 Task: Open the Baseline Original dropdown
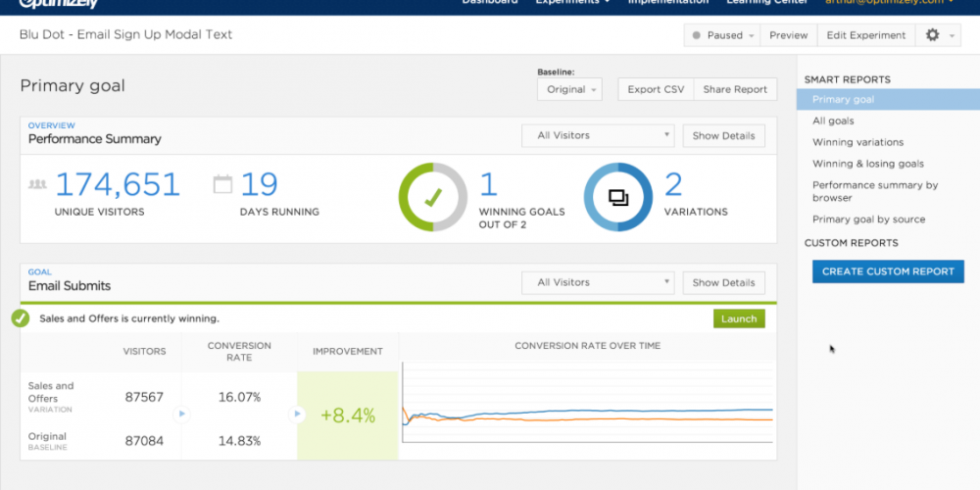(x=569, y=89)
